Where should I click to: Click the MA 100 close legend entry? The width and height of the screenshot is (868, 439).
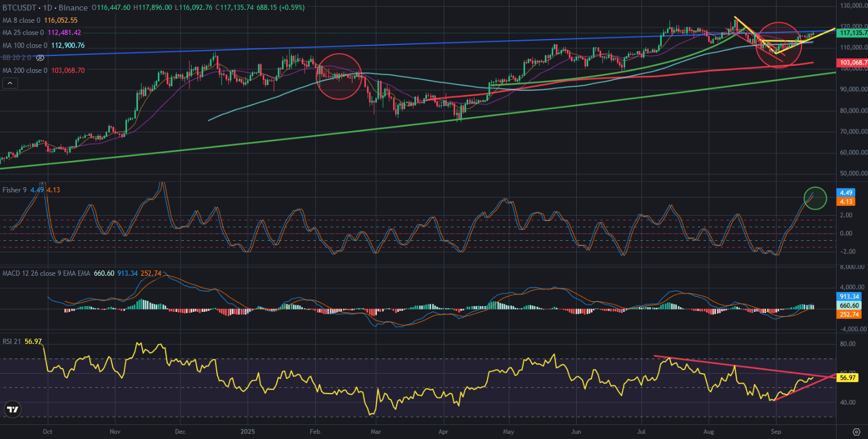click(x=24, y=45)
